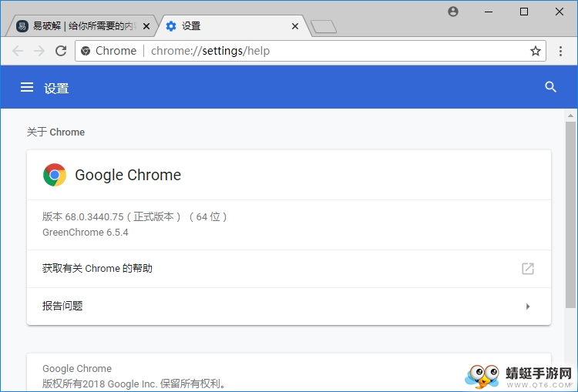578x392 pixels.
Task: Close the Chrome window
Action: [560, 12]
